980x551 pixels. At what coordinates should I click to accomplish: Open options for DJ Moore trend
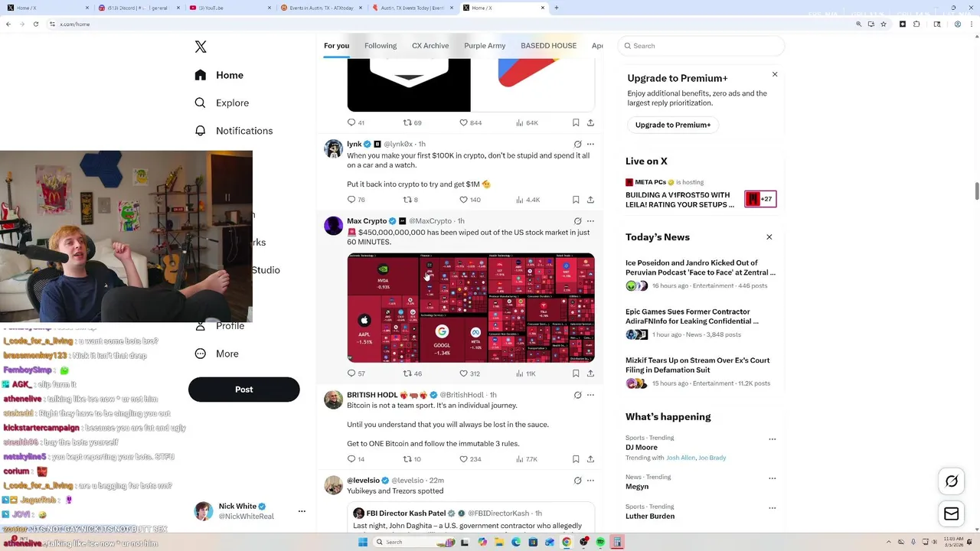(772, 439)
